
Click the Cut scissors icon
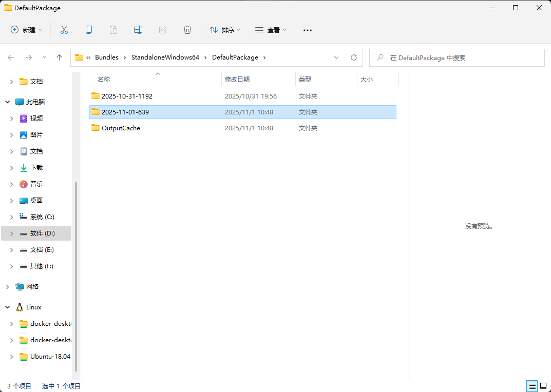click(x=64, y=30)
